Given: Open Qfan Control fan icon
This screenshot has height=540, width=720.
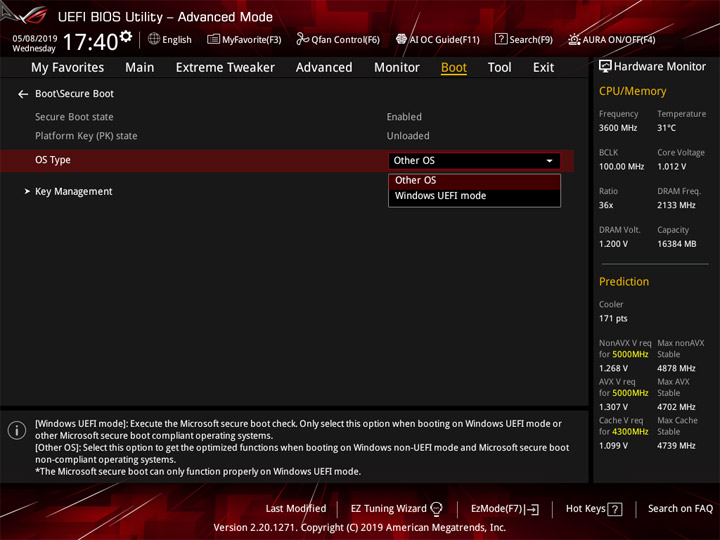Looking at the screenshot, I should click(302, 39).
